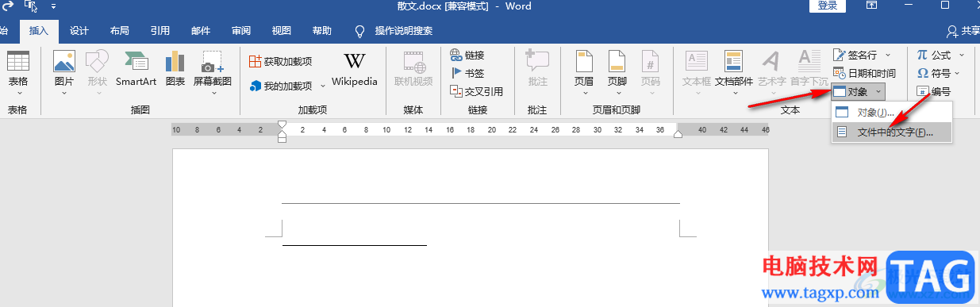Insert a cross-reference (交叉引用)
980x307 pixels.
(x=476, y=91)
